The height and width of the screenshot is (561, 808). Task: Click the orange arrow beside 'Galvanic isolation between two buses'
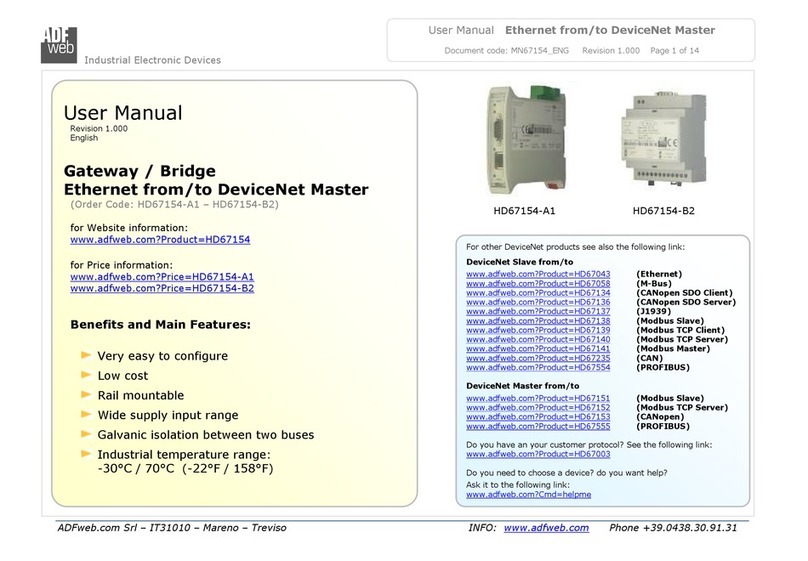click(86, 434)
